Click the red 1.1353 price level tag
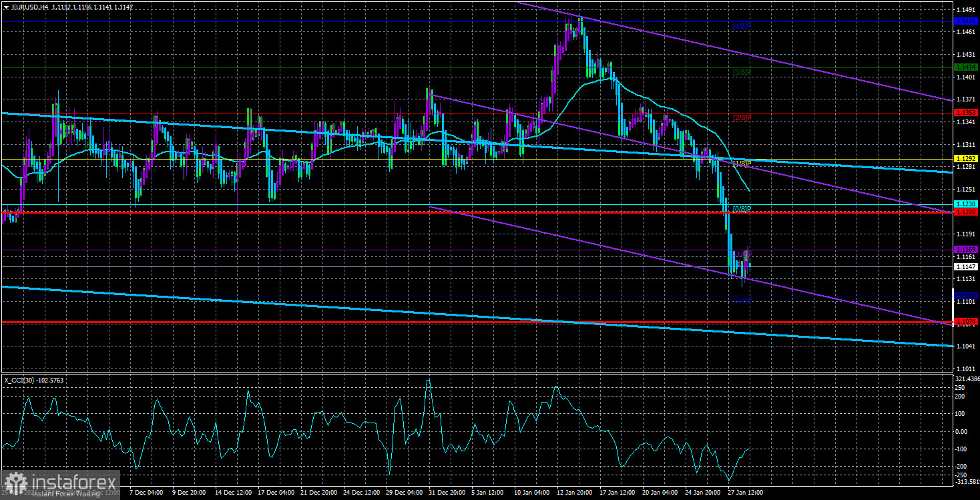 (x=966, y=113)
